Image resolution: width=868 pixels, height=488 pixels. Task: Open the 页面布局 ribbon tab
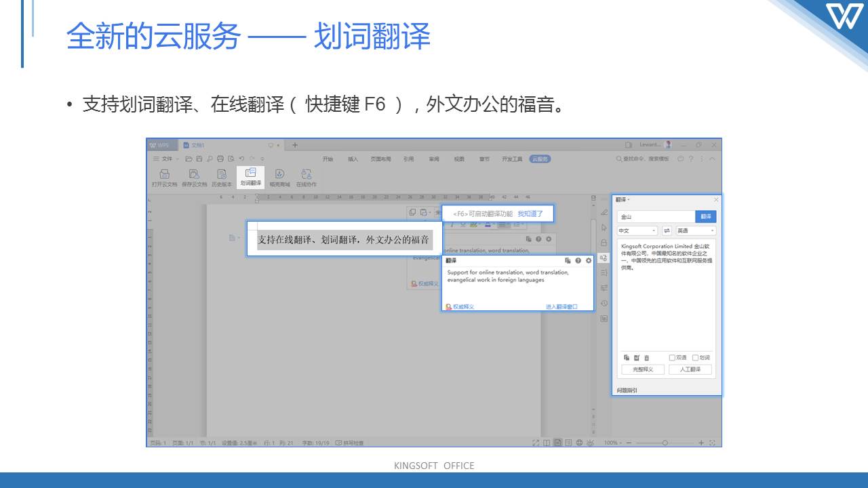tap(380, 159)
